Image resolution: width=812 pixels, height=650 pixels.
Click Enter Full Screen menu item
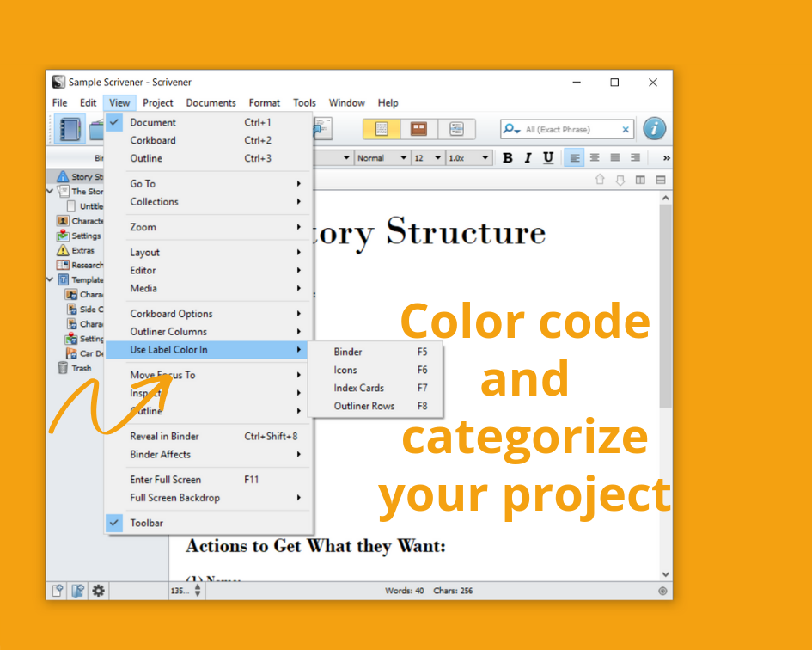click(x=208, y=480)
